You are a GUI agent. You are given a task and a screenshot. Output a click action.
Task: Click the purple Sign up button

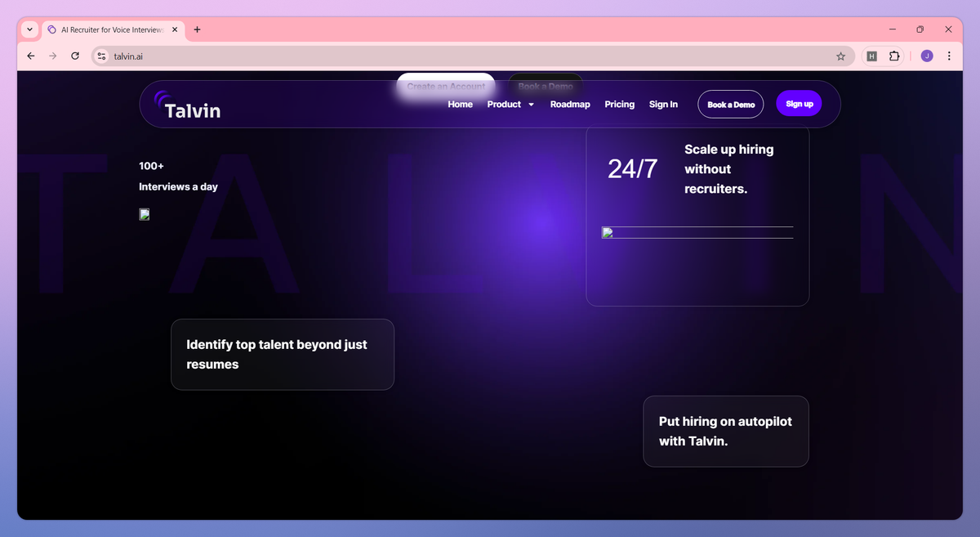pos(799,104)
